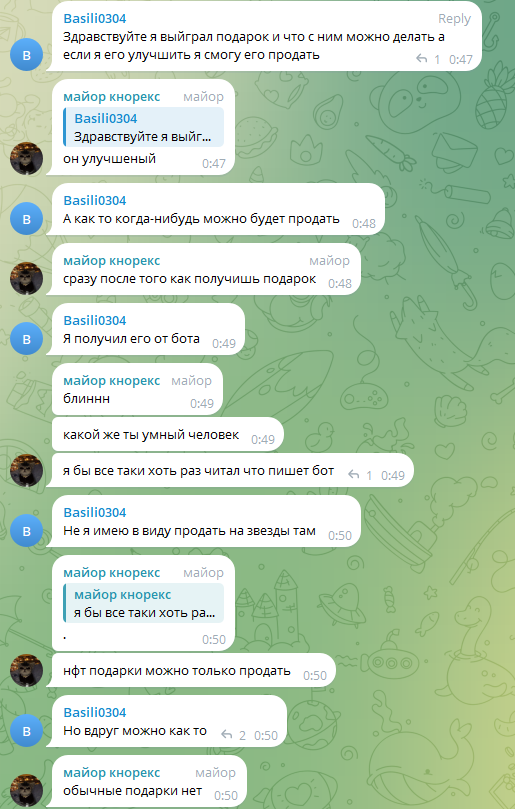Click the Reply button on the first message
The width and height of the screenshot is (515, 809).
tap(454, 19)
